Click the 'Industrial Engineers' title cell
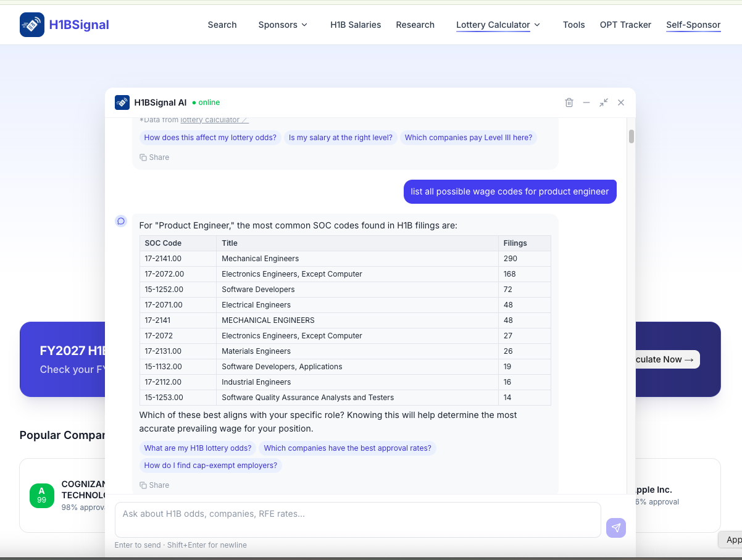This screenshot has width=742, height=560. click(x=357, y=382)
